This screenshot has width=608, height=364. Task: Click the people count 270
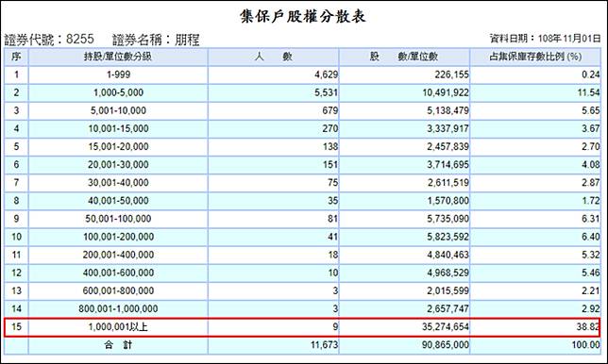pos(330,128)
